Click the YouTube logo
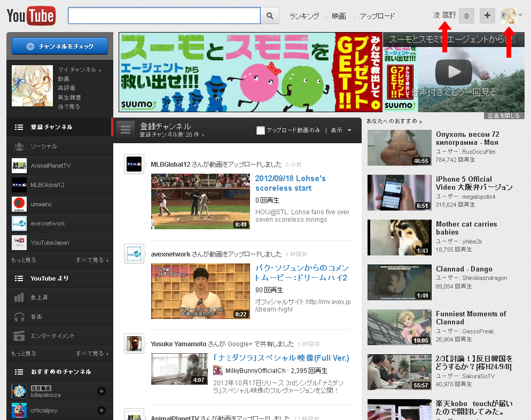 click(x=31, y=15)
